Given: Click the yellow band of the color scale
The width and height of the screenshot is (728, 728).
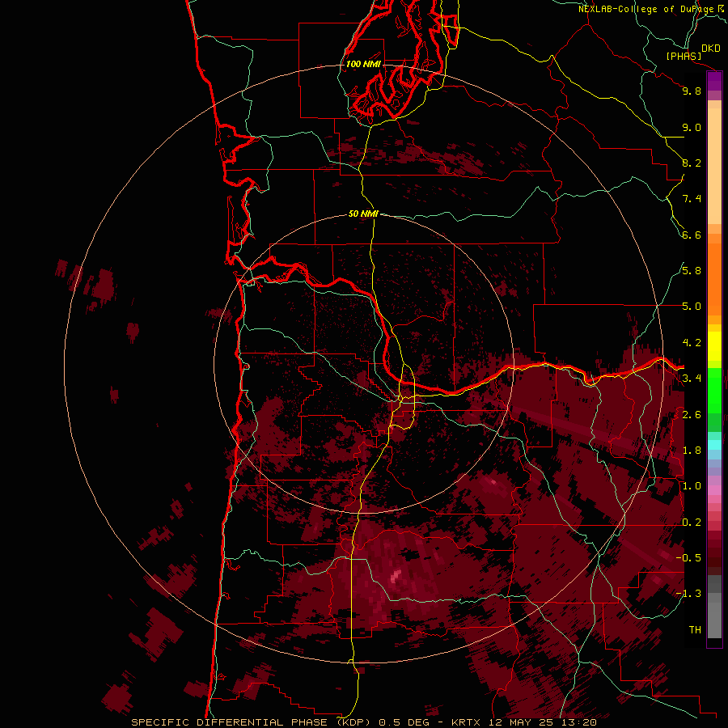Looking at the screenshot, I should point(714,346).
